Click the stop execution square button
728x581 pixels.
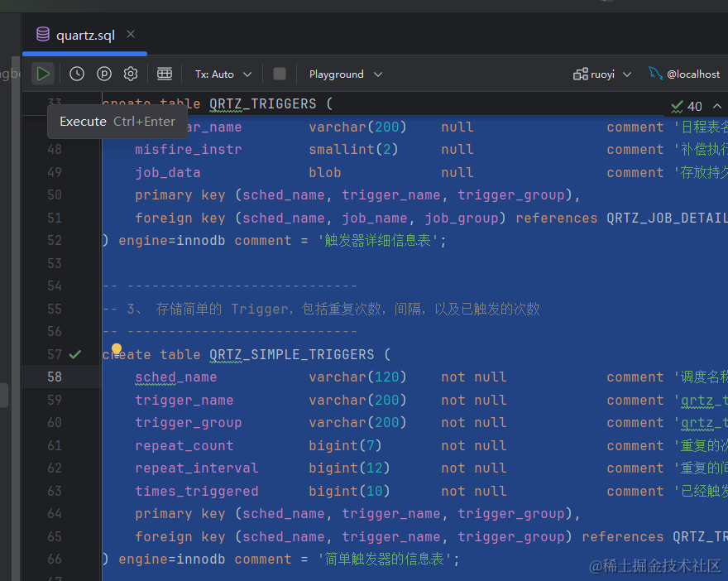pyautogui.click(x=280, y=74)
